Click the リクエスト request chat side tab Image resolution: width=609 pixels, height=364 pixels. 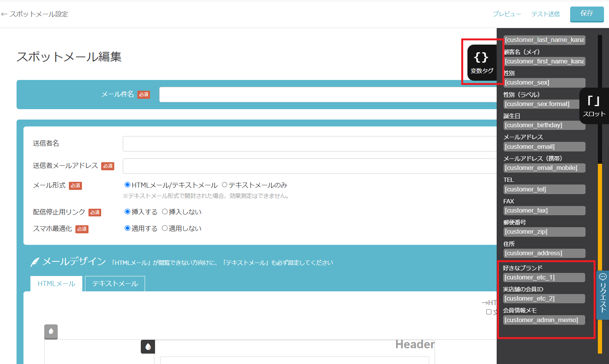tap(602, 295)
